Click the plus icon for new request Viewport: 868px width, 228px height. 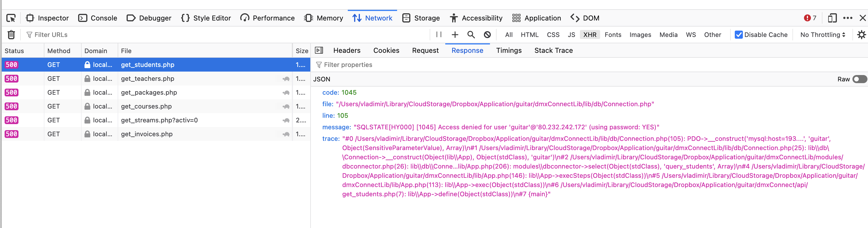pyautogui.click(x=455, y=35)
